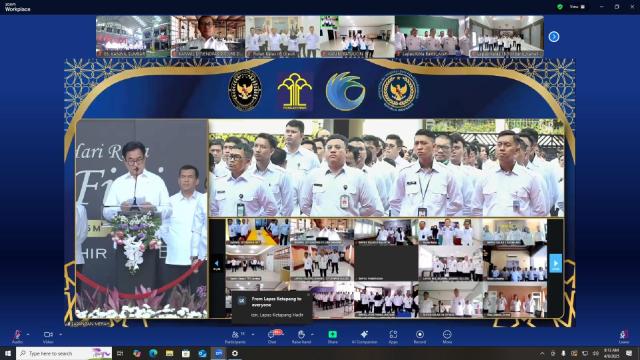Open the Windows Start menu
The height and width of the screenshot is (360, 640).
(x=8, y=353)
